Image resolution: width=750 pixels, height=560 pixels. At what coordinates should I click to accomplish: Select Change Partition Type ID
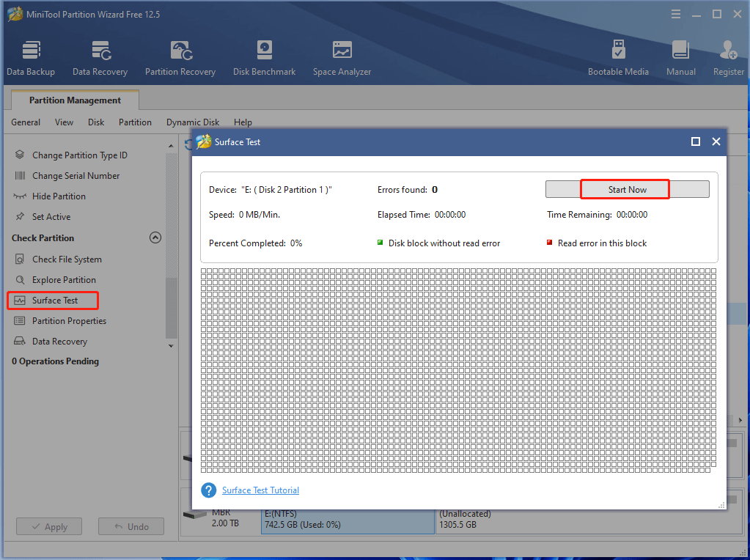79,155
